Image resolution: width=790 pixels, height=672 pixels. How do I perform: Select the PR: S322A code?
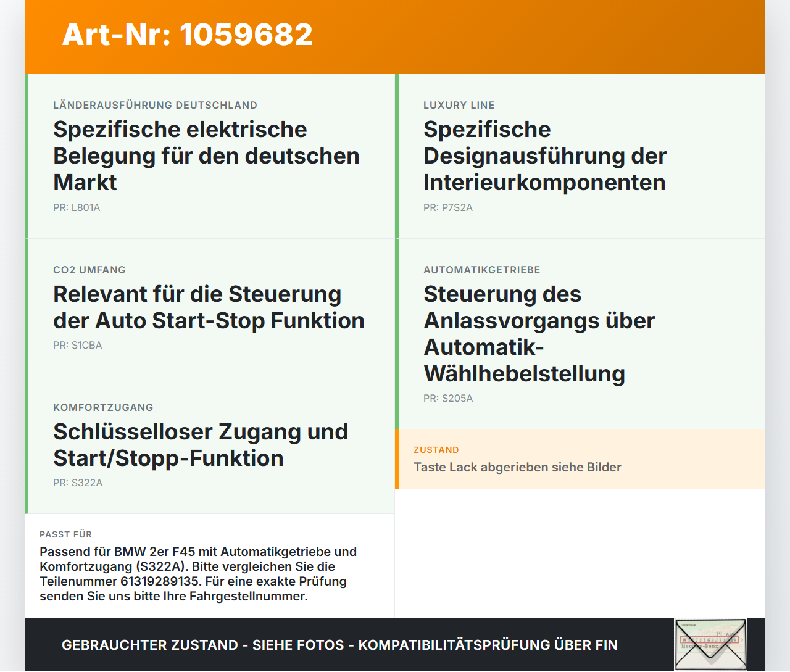coord(78,483)
